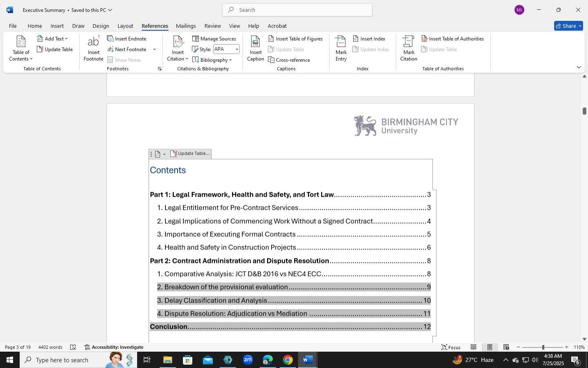The image size is (588, 368).
Task: Open Windows Task View
Action: click(x=147, y=360)
